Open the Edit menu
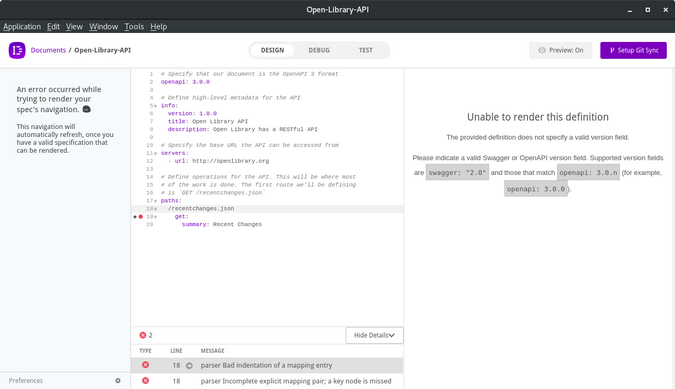Image resolution: width=675 pixels, height=389 pixels. [x=53, y=27]
